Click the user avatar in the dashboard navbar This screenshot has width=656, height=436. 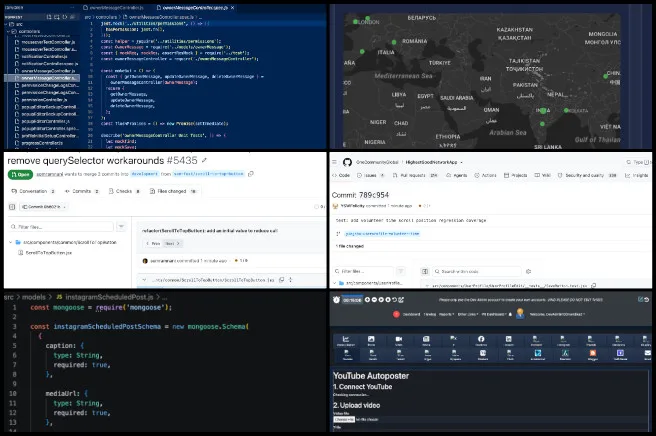[520, 313]
